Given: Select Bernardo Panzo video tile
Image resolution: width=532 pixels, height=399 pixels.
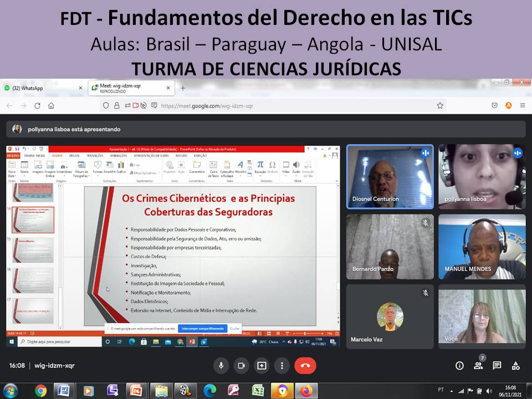Looking at the screenshot, I should coord(390,247).
